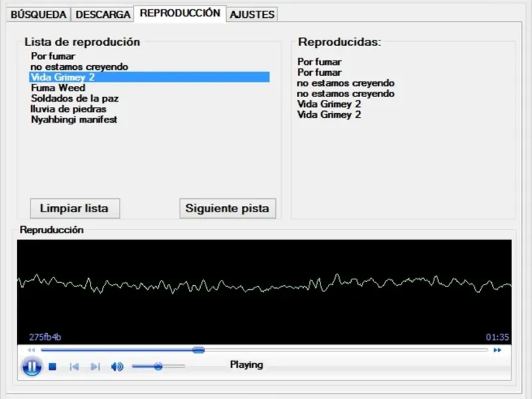Image resolution: width=532 pixels, height=399 pixels.
Task: Mute audio via the speaker icon
Action: click(x=117, y=367)
